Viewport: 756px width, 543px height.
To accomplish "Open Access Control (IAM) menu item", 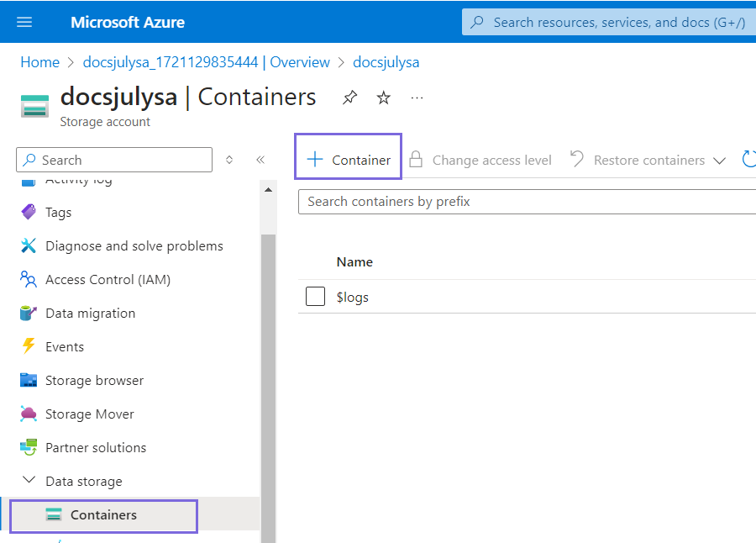I will coord(108,280).
